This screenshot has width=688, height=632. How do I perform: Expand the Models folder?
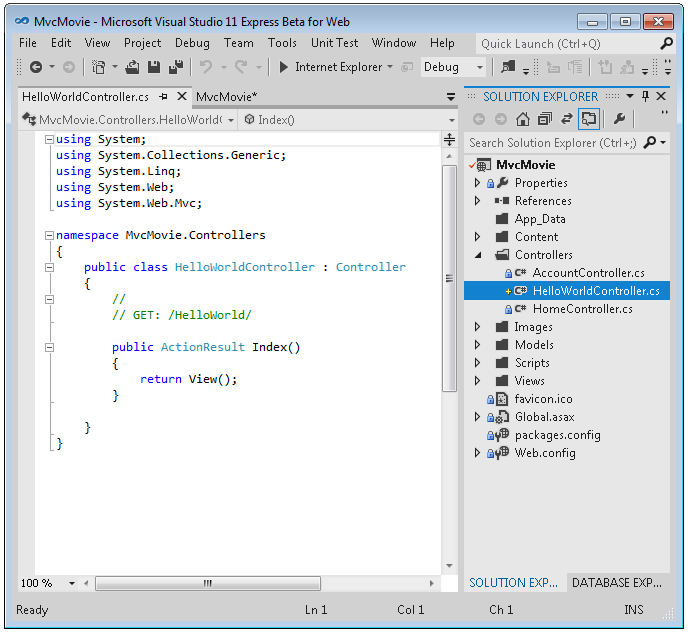pos(478,345)
